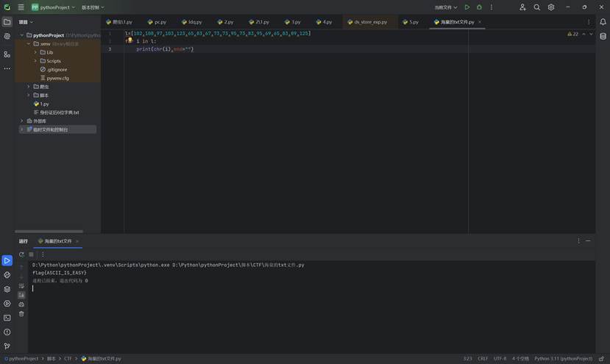Open the Terminal tool window

[x=7, y=318]
